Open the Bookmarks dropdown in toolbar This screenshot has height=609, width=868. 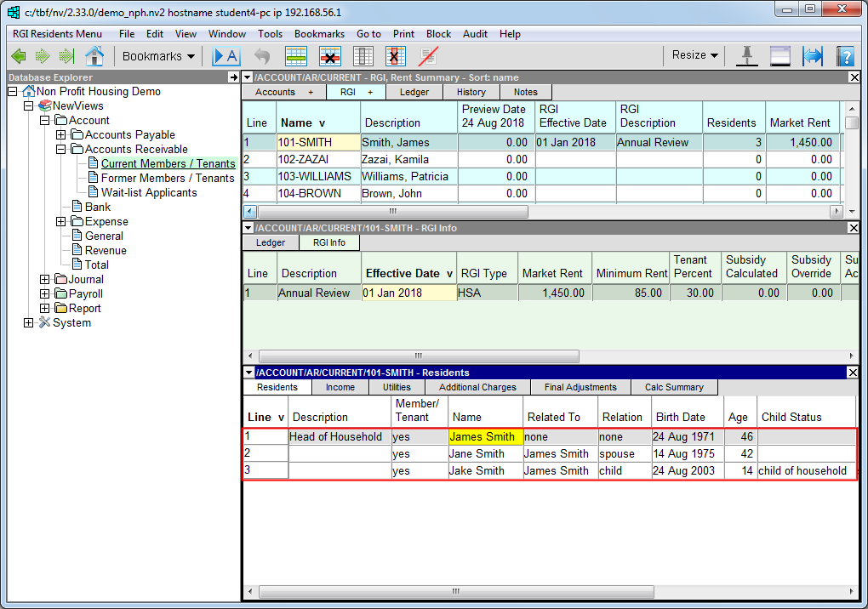(x=158, y=56)
